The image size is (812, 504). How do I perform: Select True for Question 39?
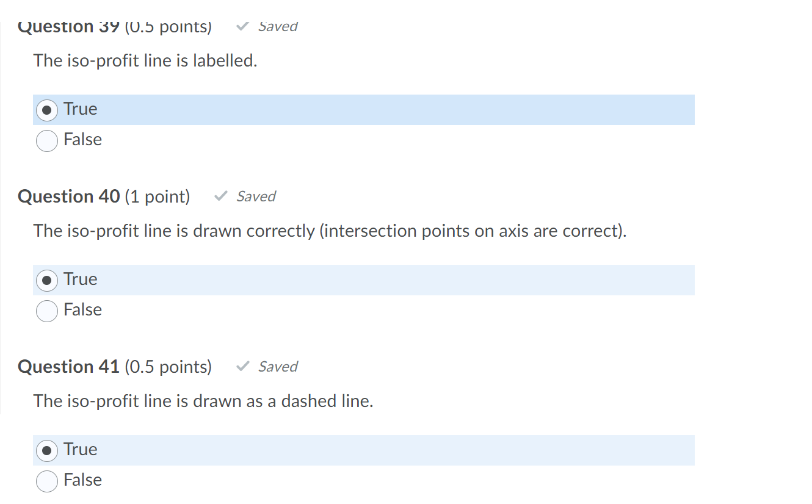point(47,109)
